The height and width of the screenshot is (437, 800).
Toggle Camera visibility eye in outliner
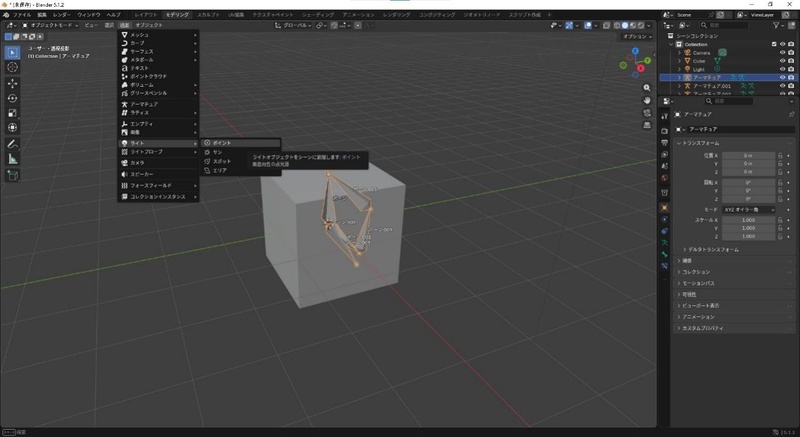point(782,53)
